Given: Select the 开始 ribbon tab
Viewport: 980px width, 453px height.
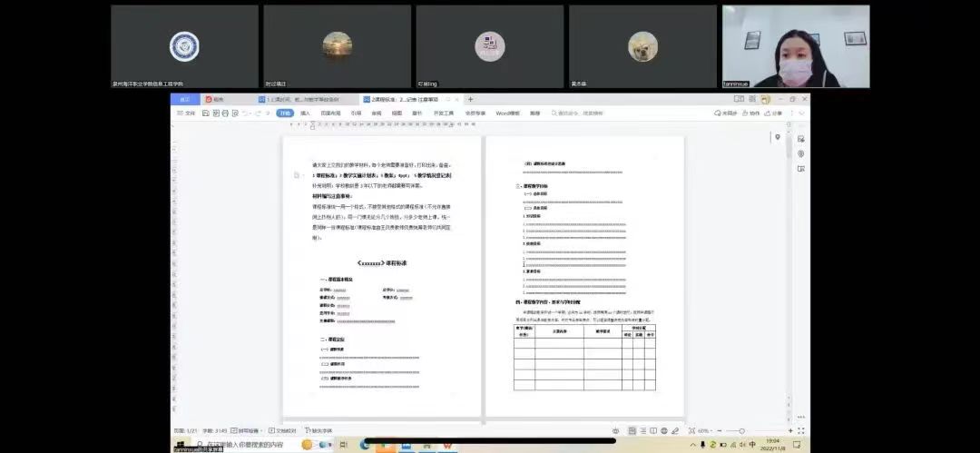Looking at the screenshot, I should coord(285,113).
